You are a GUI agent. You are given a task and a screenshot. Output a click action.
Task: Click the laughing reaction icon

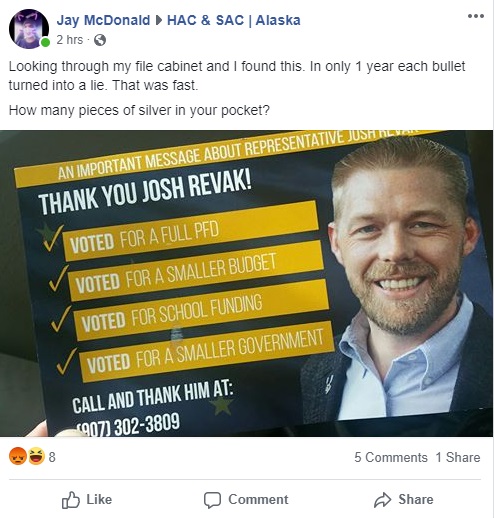[37, 456]
